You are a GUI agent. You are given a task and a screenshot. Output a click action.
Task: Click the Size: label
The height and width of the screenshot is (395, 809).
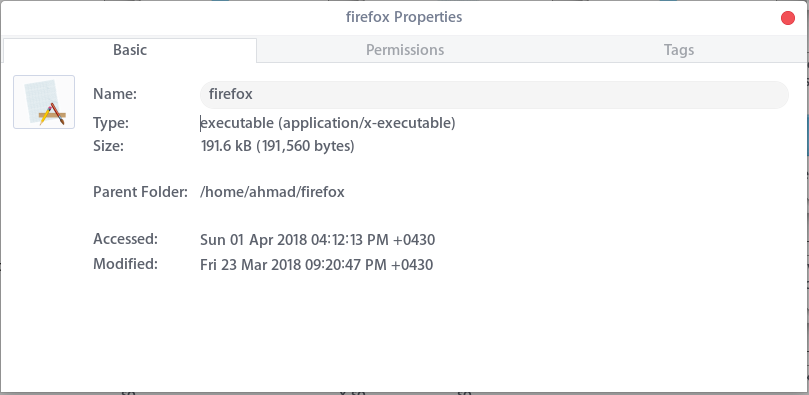(x=108, y=146)
